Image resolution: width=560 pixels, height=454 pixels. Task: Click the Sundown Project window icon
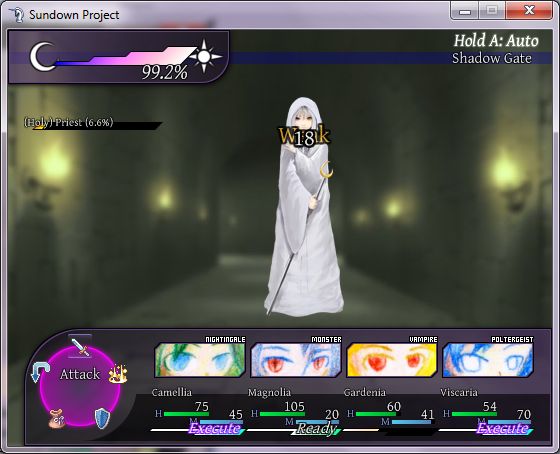pyautogui.click(x=17, y=15)
